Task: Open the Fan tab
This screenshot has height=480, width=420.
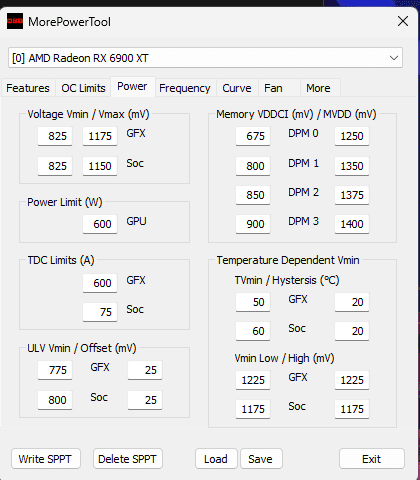Action: [273, 88]
